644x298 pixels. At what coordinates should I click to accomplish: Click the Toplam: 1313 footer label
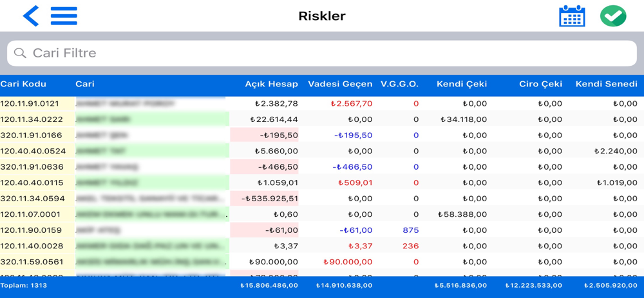click(24, 285)
